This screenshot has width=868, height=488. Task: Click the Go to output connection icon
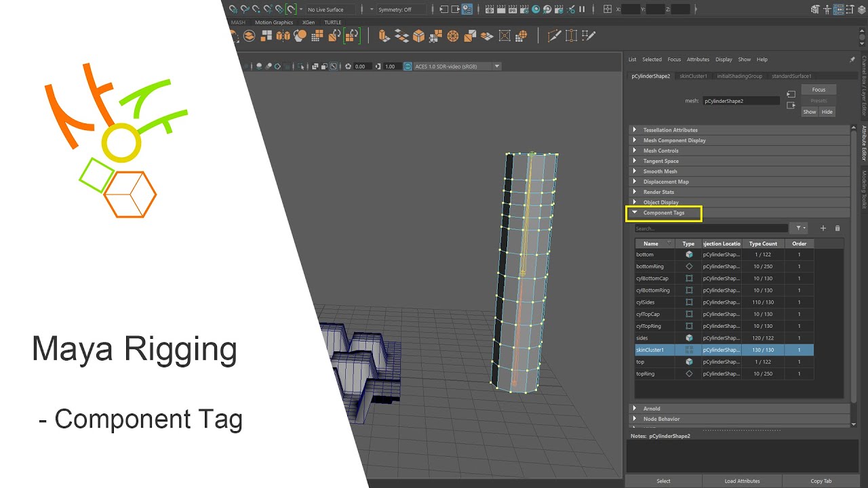(791, 105)
